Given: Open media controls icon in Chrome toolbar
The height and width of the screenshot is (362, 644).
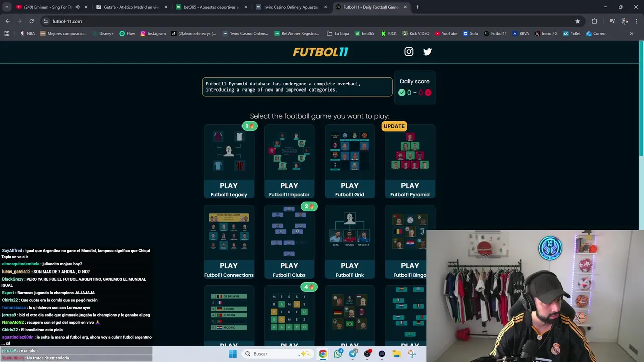Looking at the screenshot, I should [x=612, y=21].
